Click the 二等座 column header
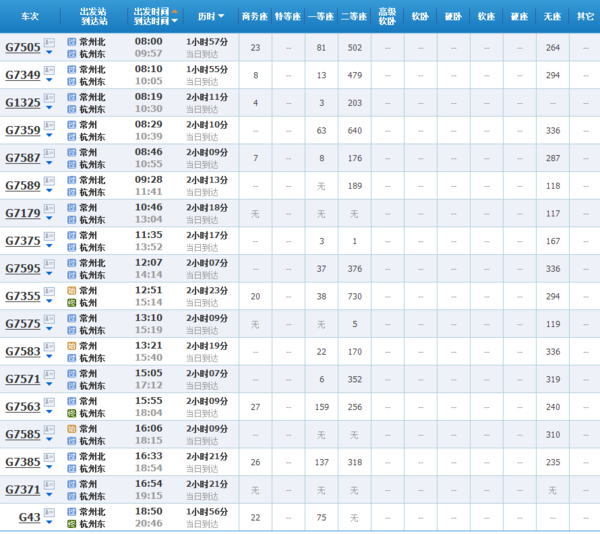 [354, 17]
